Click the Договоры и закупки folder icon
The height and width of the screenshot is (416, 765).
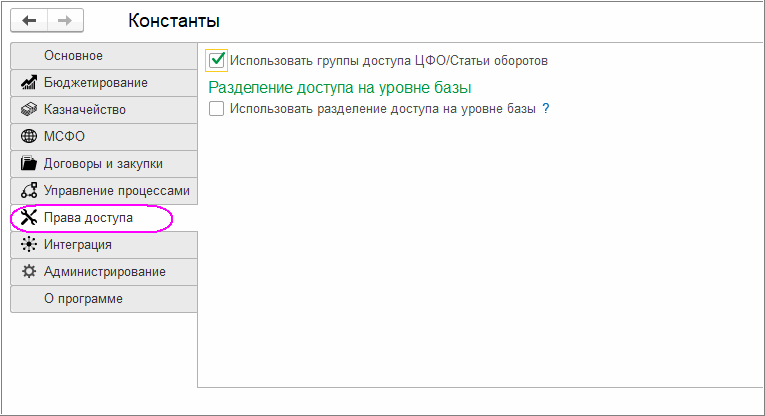[x=28, y=164]
